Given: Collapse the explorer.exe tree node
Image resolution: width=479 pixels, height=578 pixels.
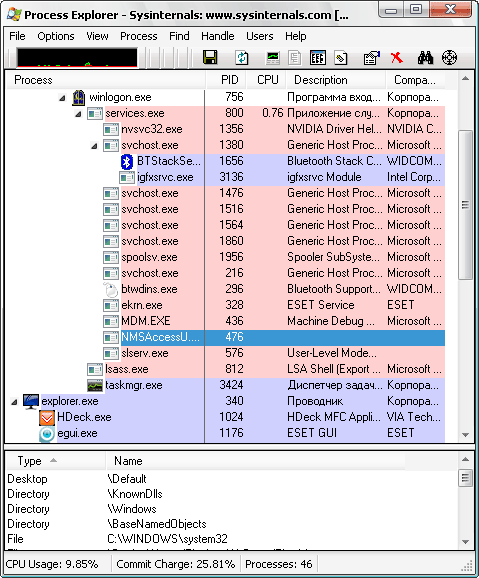Looking at the screenshot, I should (14, 402).
